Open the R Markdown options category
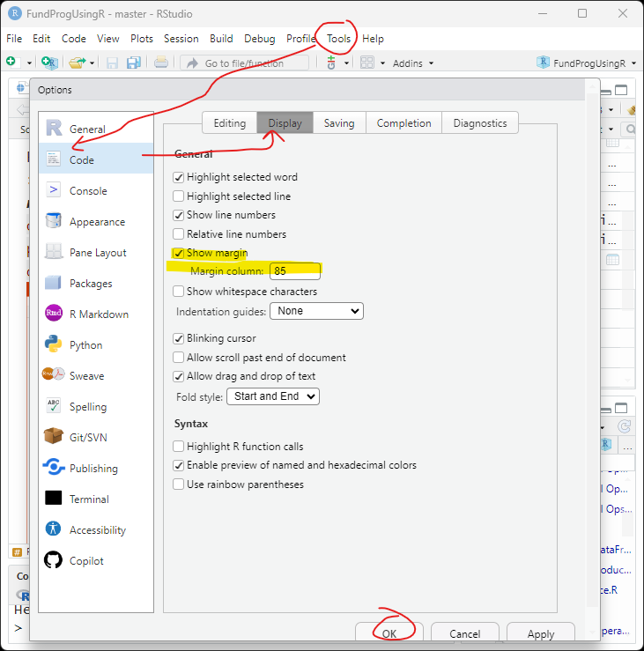Image resolution: width=644 pixels, height=651 pixels. (x=96, y=314)
